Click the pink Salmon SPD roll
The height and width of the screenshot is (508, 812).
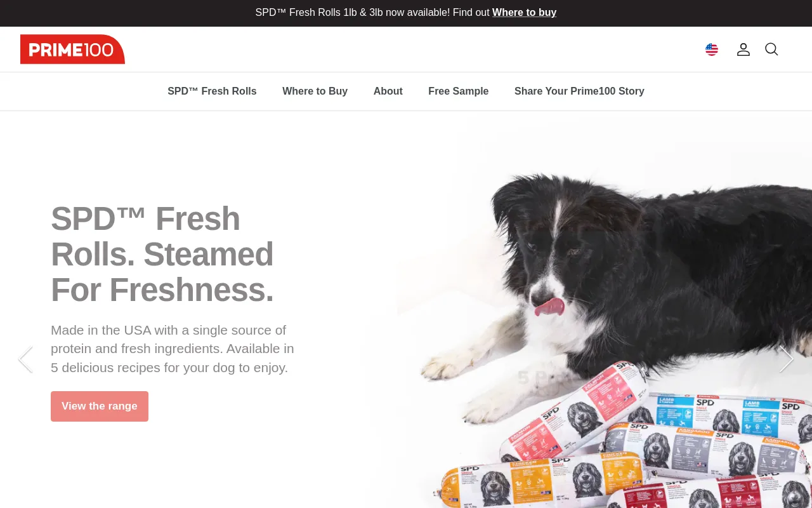574,410
